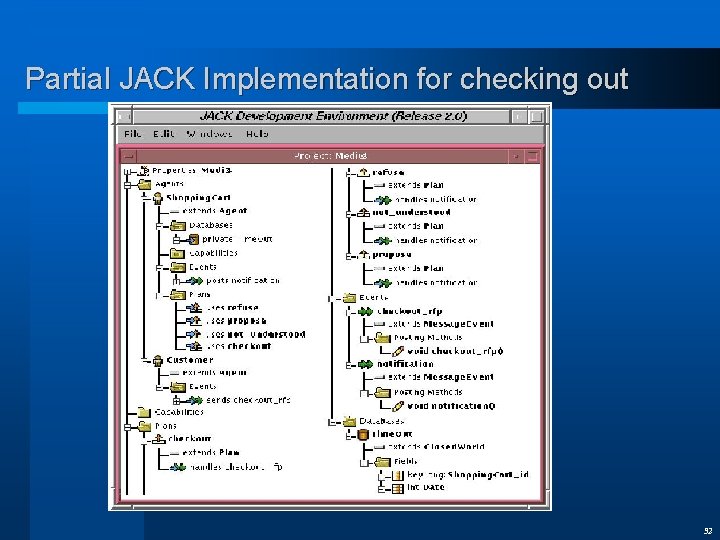This screenshot has height=540, width=720.
Task: Click the Fields folder icon under timeOut
Action: [382, 462]
